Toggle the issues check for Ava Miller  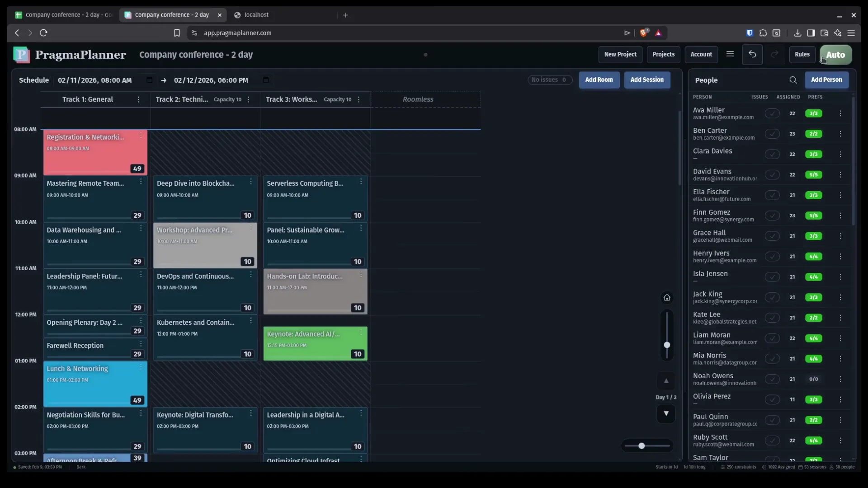[x=772, y=113]
